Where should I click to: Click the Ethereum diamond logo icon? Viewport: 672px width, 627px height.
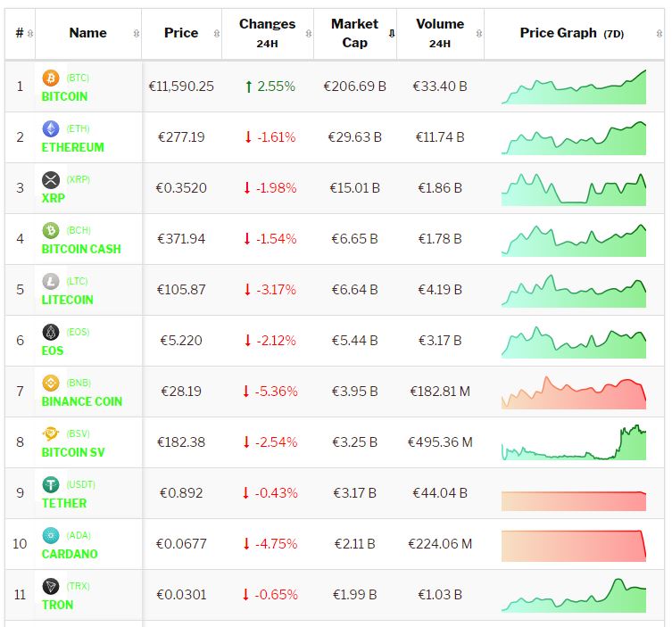coord(51,129)
